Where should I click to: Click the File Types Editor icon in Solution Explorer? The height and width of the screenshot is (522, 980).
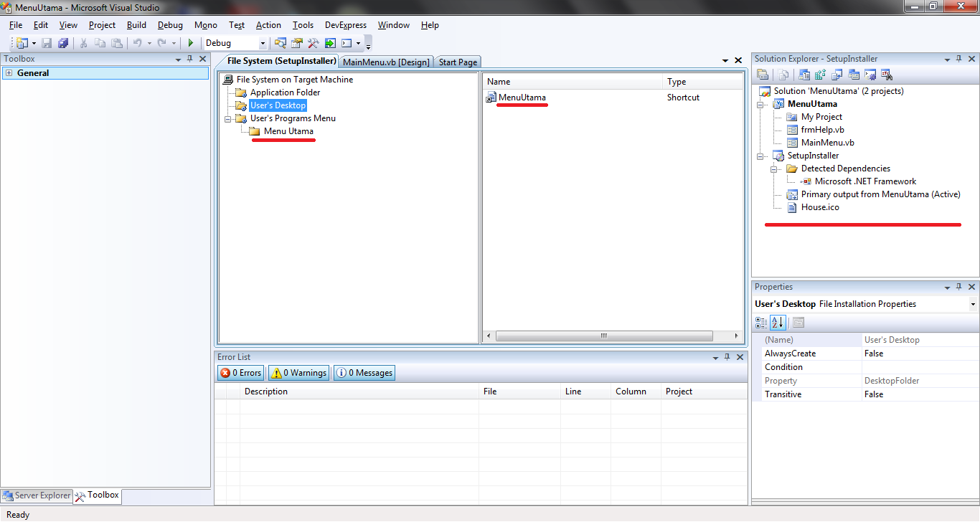[x=837, y=74]
